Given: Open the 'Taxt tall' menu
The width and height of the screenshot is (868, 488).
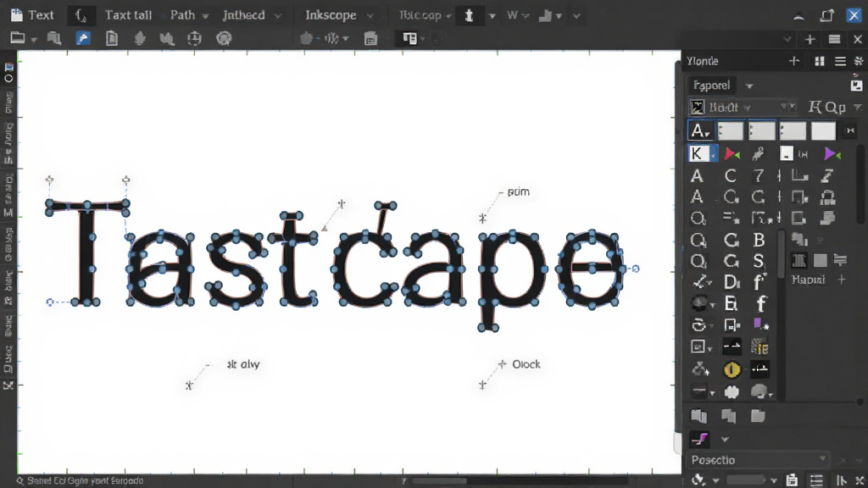Looking at the screenshot, I should click(128, 15).
